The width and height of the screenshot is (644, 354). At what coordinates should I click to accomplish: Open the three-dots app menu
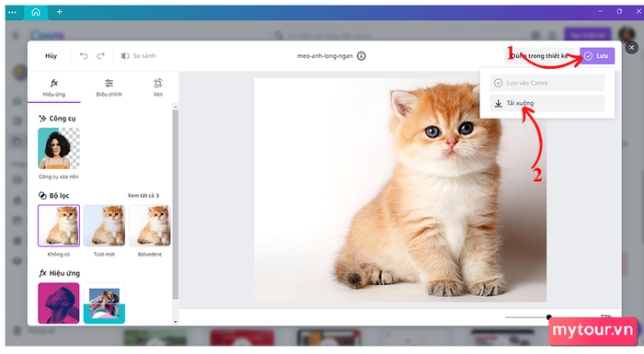coord(12,12)
